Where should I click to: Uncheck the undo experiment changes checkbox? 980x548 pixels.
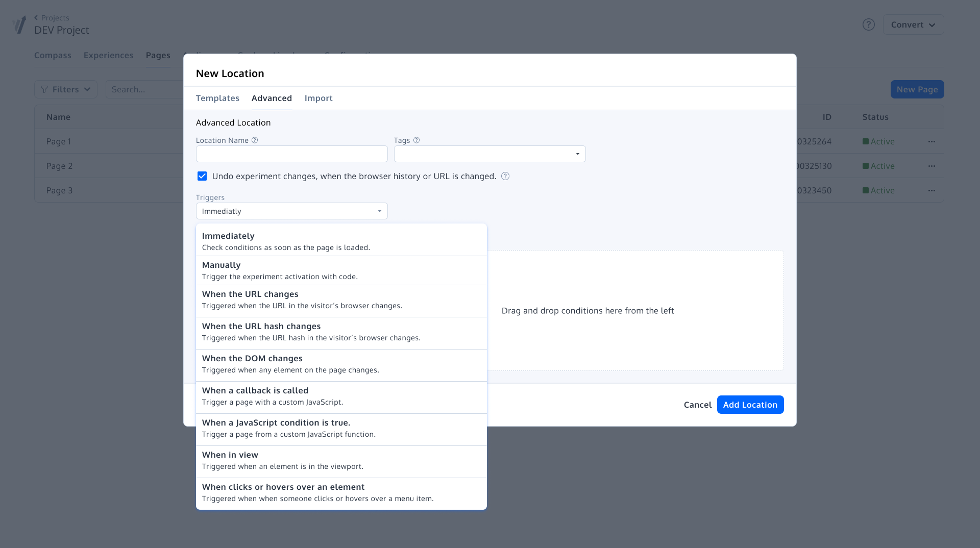[202, 176]
